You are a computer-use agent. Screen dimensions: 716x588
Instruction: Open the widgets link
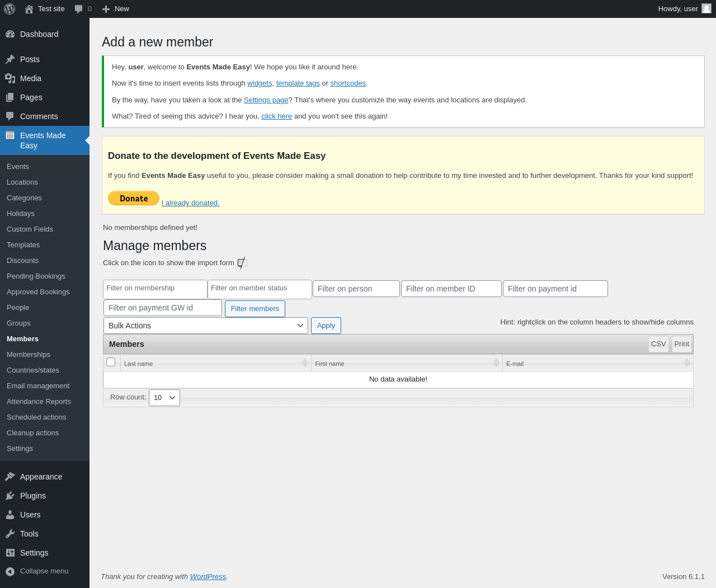click(260, 83)
